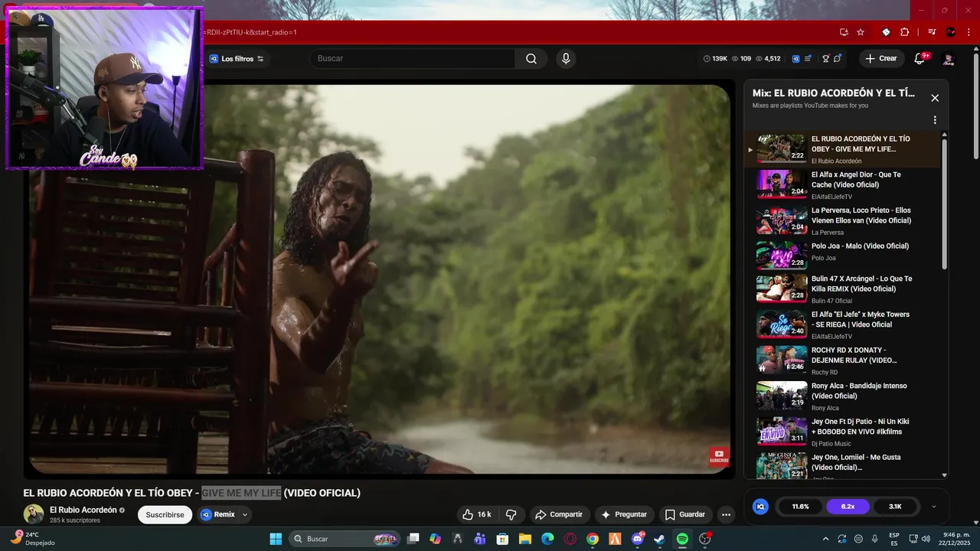Click Suscribirse to subscribe

click(x=165, y=515)
